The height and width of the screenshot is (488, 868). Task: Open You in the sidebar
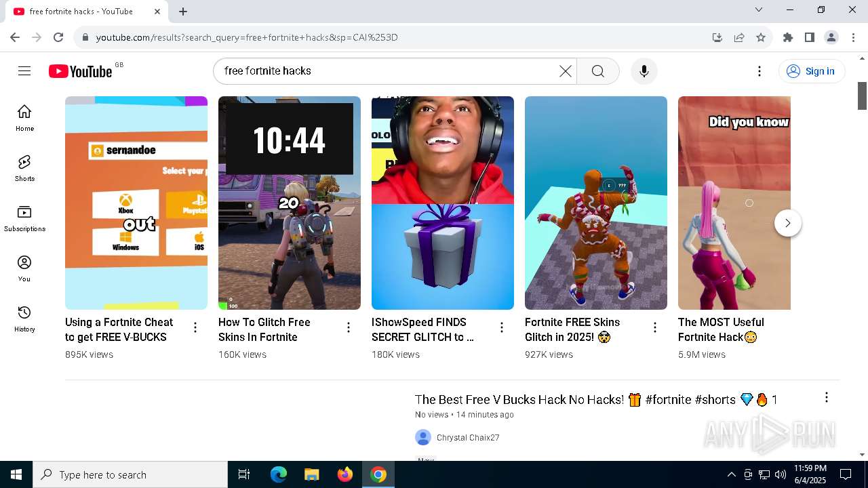(x=24, y=268)
